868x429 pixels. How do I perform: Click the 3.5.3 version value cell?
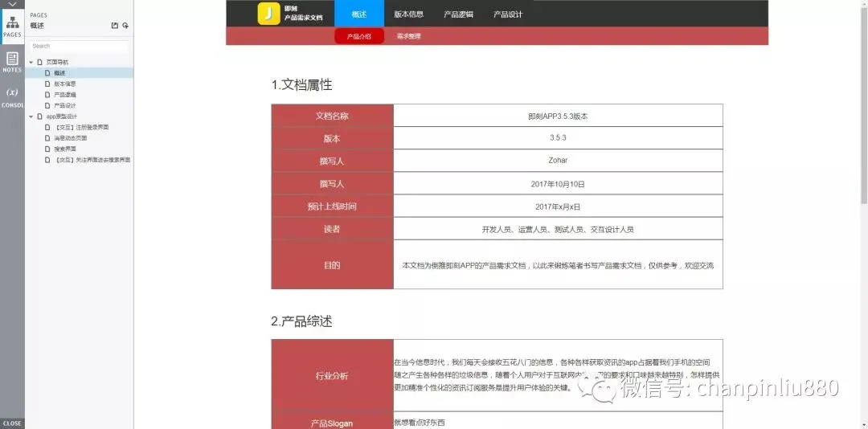[558, 138]
